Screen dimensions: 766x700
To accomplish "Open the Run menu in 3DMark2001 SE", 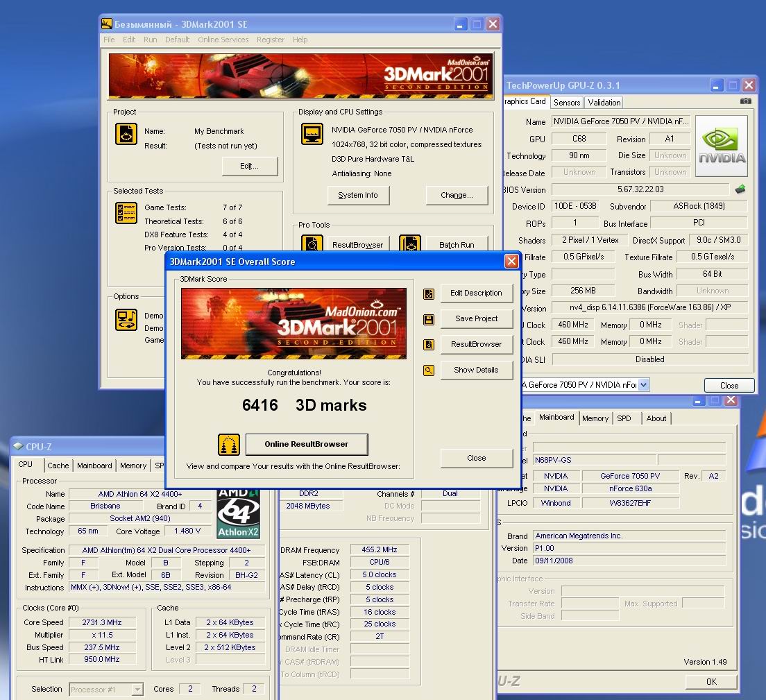I will [151, 40].
